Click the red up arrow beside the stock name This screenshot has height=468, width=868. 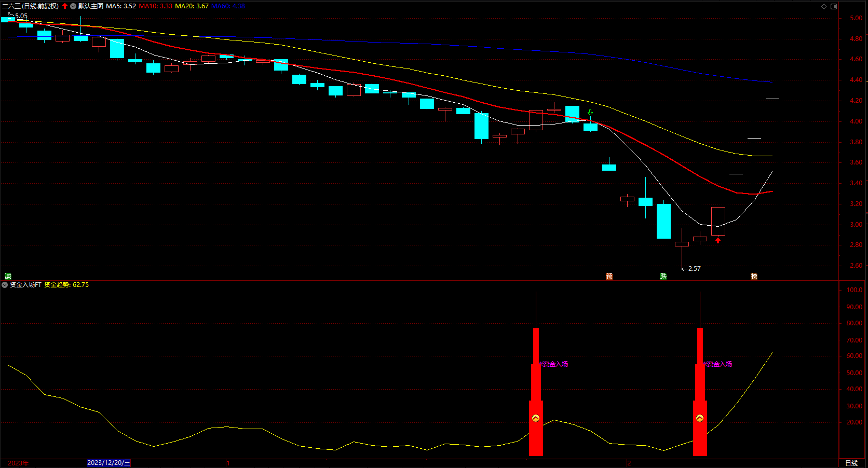65,6
